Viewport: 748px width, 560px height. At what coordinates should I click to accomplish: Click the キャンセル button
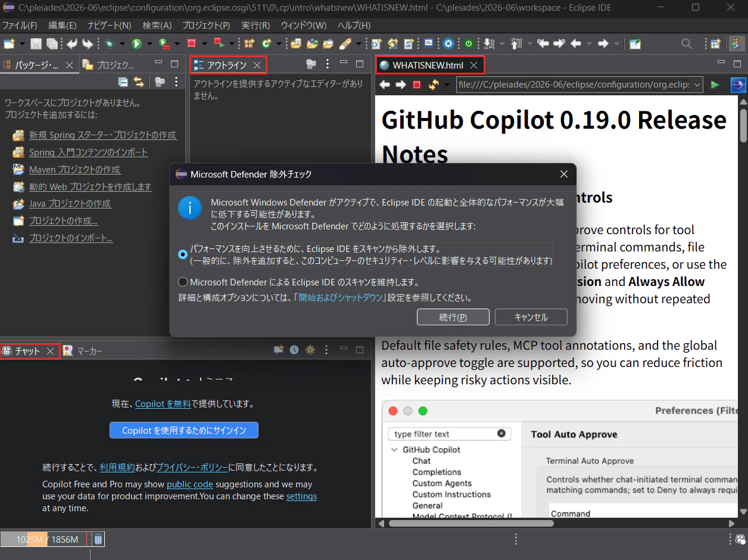pos(531,317)
